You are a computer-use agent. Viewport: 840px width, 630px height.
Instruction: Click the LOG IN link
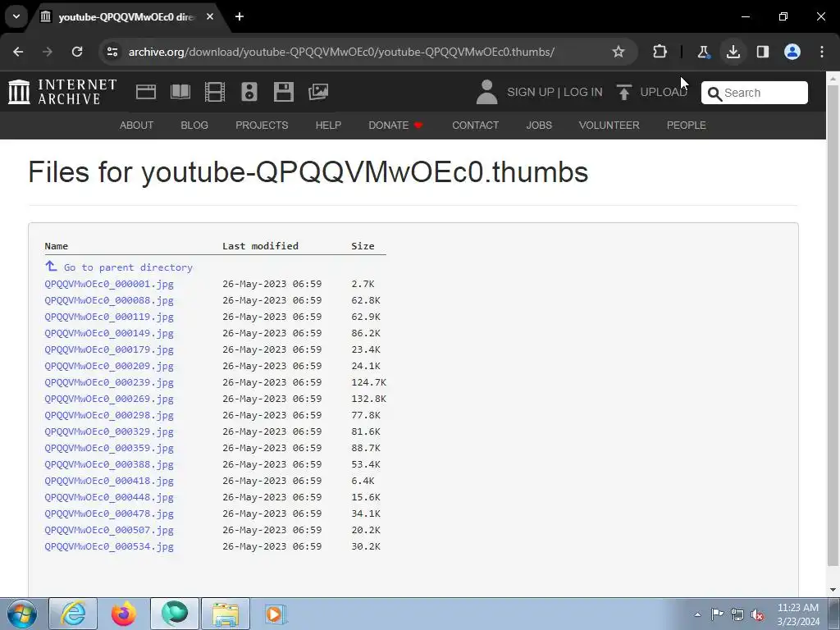(583, 92)
